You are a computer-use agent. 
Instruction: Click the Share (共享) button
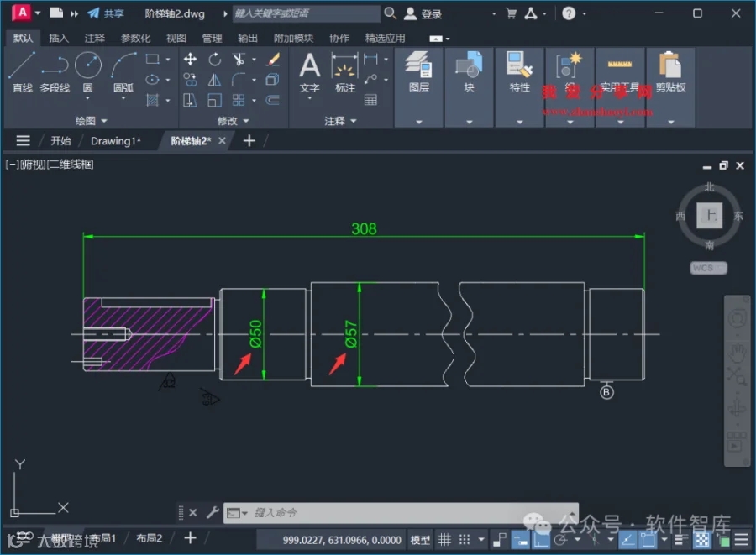[x=105, y=13]
